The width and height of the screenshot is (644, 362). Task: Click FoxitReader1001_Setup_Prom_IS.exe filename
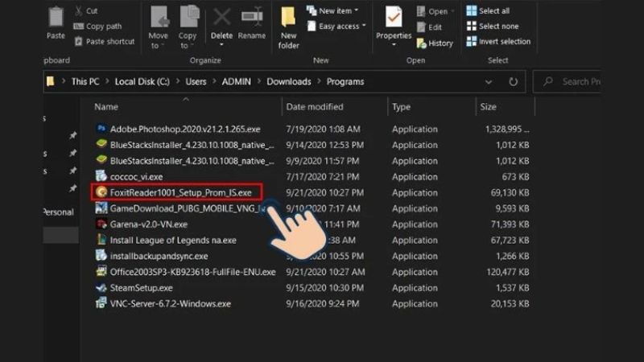tap(180, 192)
